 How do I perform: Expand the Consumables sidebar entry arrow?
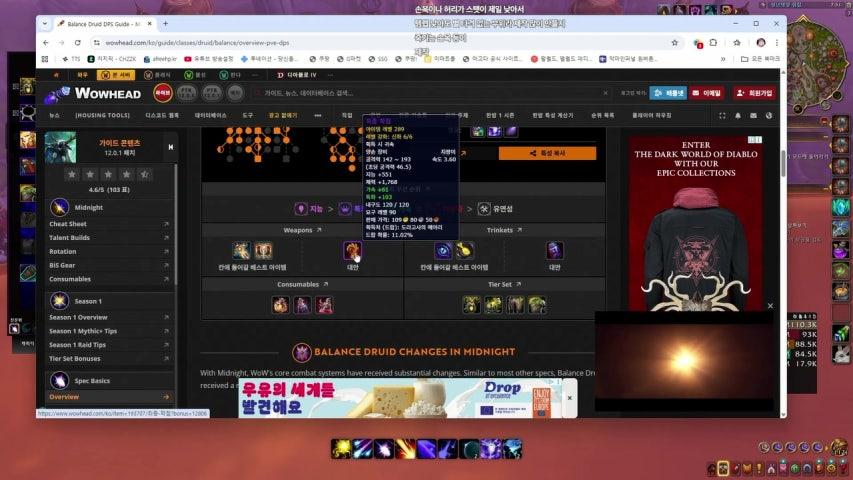tap(166, 279)
